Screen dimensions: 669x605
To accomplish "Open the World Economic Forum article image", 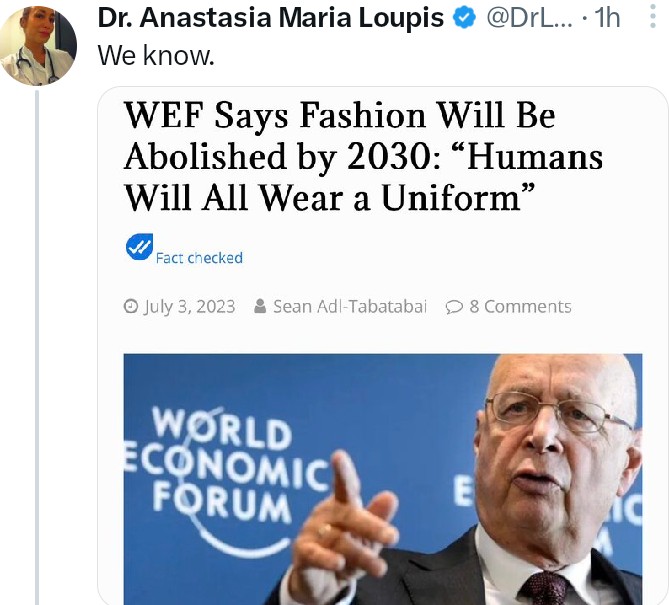I will coord(383,479).
